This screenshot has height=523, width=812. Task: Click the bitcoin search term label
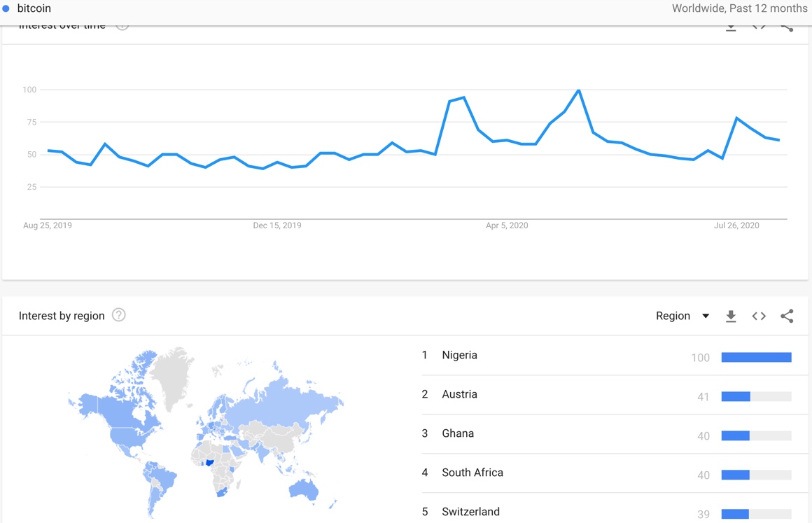34,8
